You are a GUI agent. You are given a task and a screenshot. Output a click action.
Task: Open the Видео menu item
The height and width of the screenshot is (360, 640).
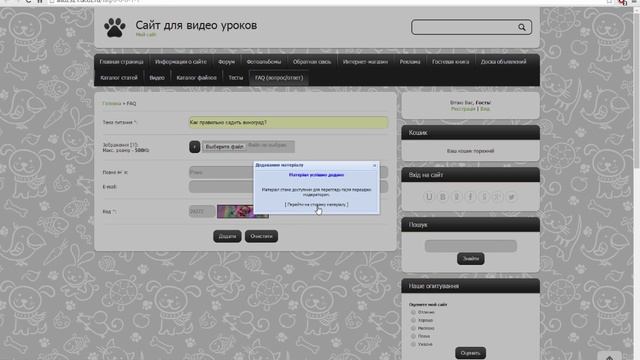point(157,78)
